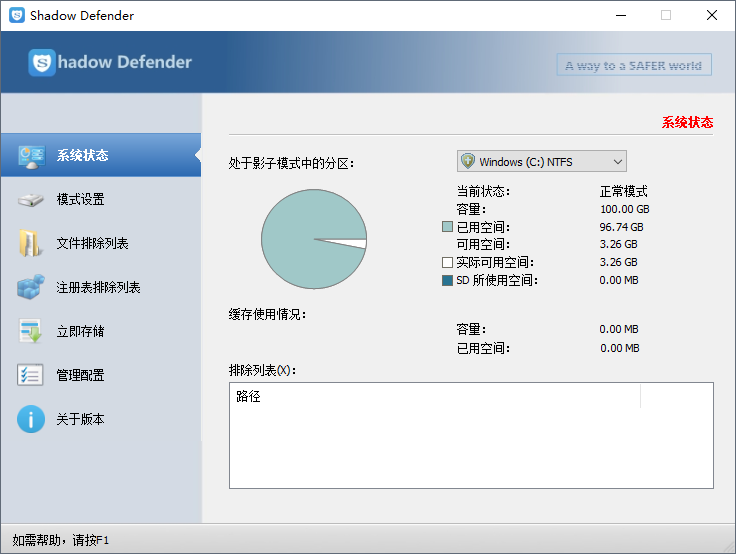Image resolution: width=736 pixels, height=554 pixels.
Task: Click the red 系统状态 page heading
Action: click(687, 122)
